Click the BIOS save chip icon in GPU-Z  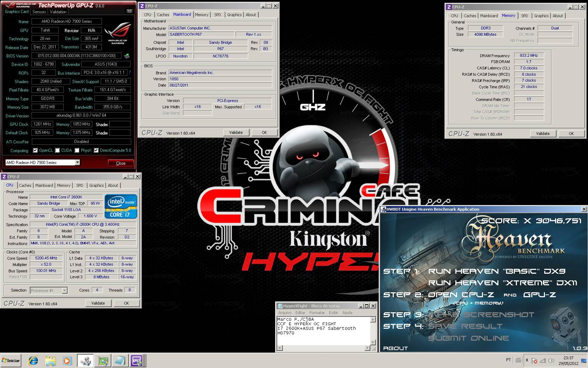[127, 56]
